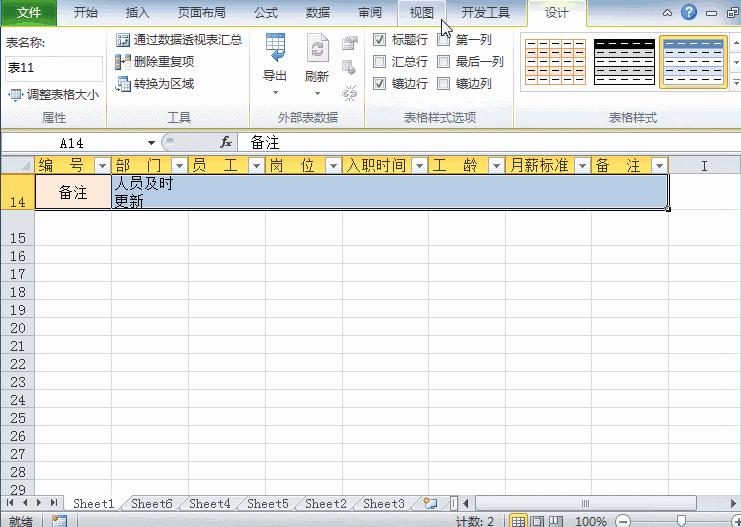Open the Sheet6 worksheet tab

(x=152, y=504)
